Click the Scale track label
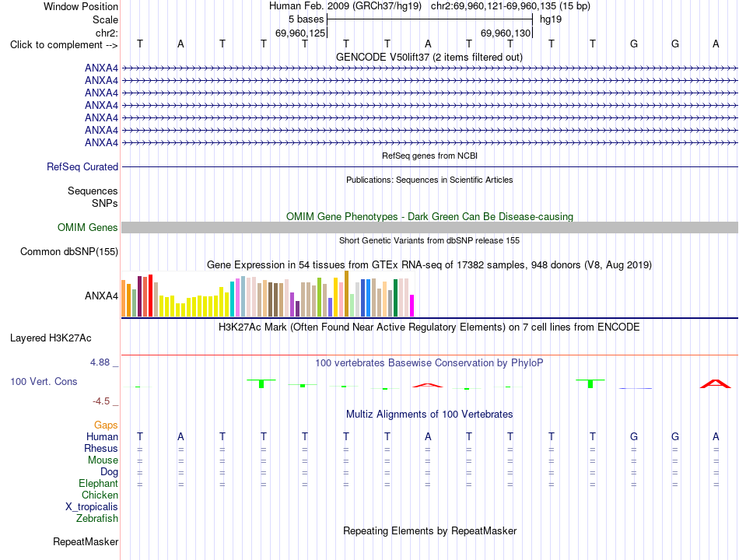Image resolution: width=739 pixels, height=560 pixels. pyautogui.click(x=105, y=19)
